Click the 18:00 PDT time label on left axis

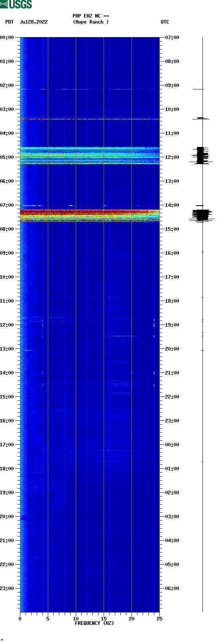click(x=7, y=469)
